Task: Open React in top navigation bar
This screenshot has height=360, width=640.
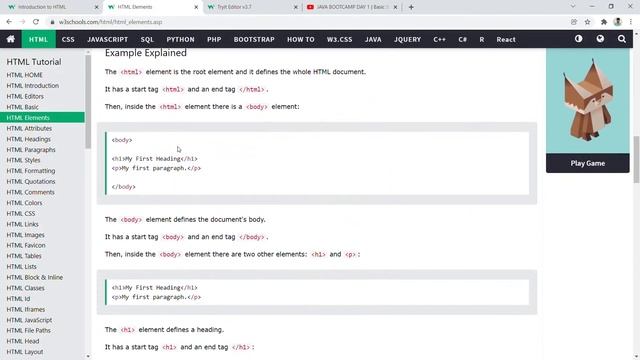Action: pos(506,39)
